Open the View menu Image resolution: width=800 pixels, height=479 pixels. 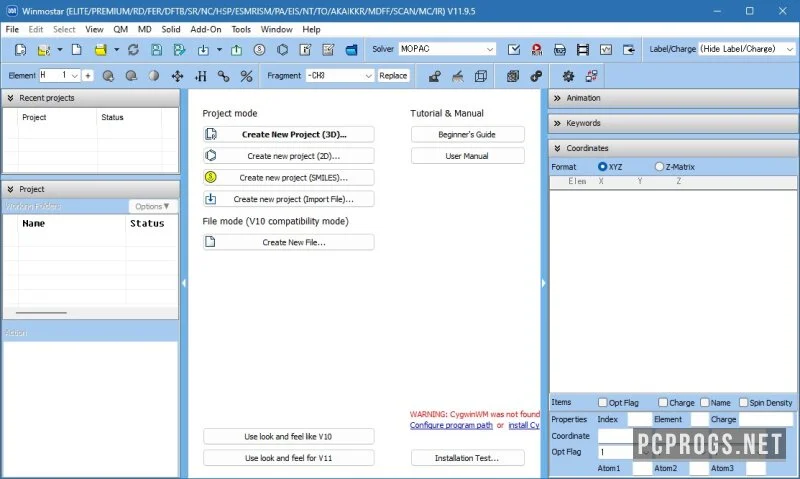point(94,29)
